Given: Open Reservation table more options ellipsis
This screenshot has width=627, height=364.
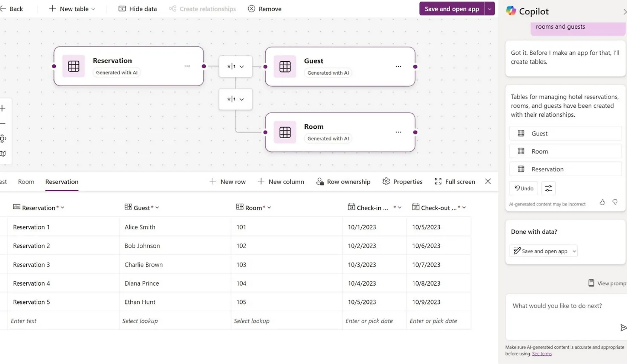Looking at the screenshot, I should click(x=187, y=66).
